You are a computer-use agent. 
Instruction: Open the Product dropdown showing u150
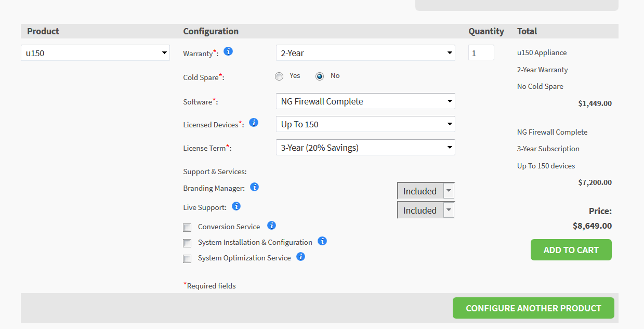[x=95, y=53]
